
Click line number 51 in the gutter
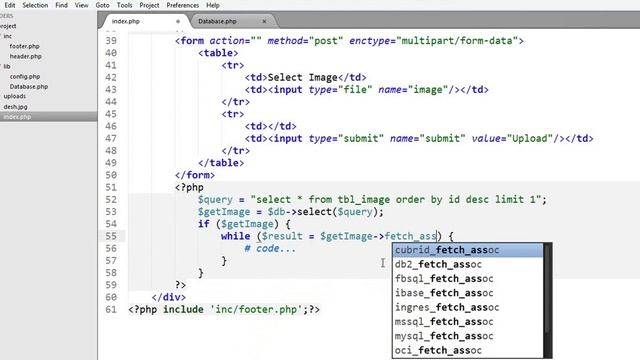click(x=111, y=187)
